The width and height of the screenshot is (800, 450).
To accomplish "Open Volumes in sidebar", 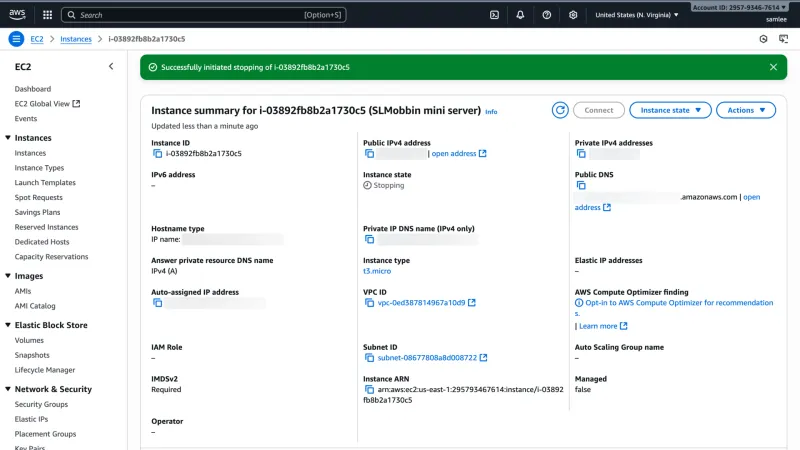I will (29, 340).
